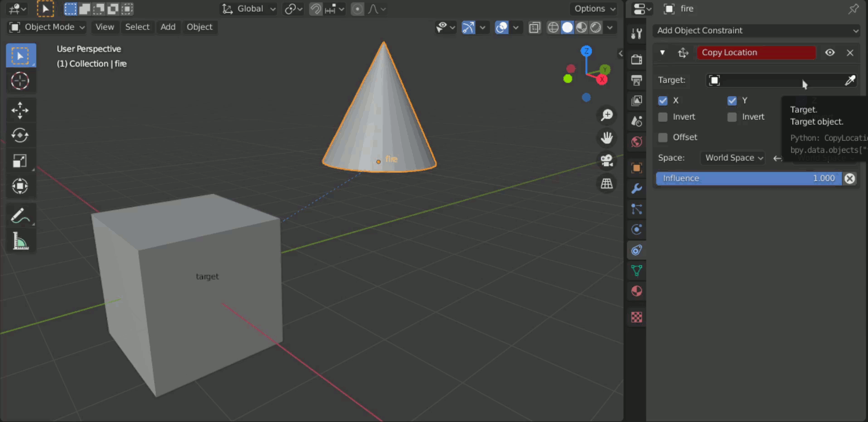Screen dimensions: 868x422
Task: Open the Physics Properties tab
Action: click(x=636, y=230)
